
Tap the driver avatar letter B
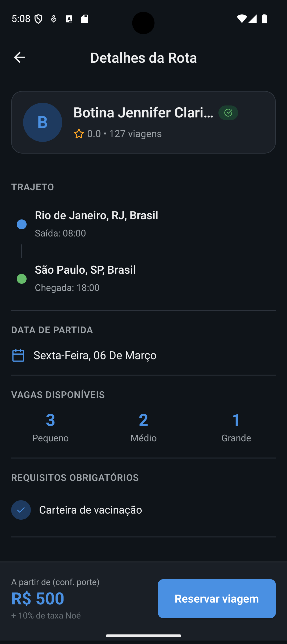(43, 122)
